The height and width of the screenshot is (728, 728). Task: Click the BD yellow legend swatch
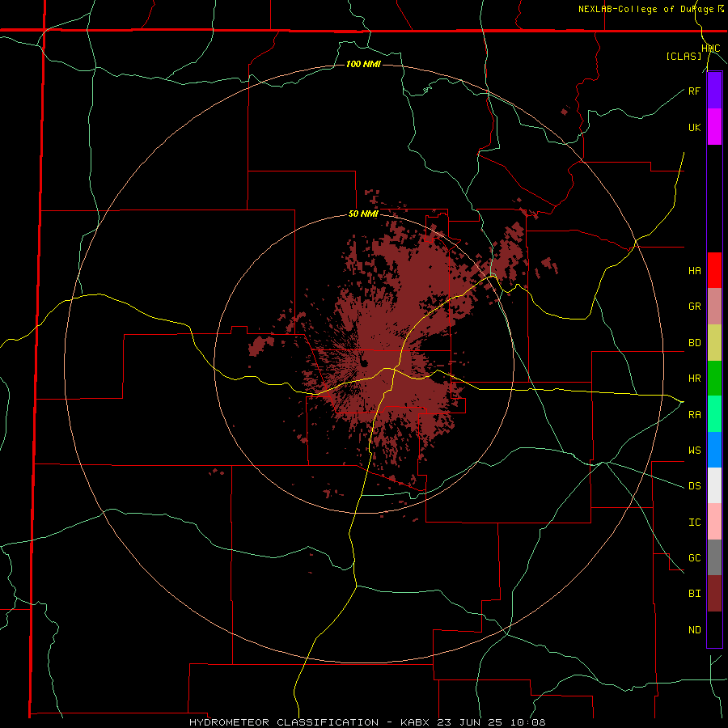(714, 342)
